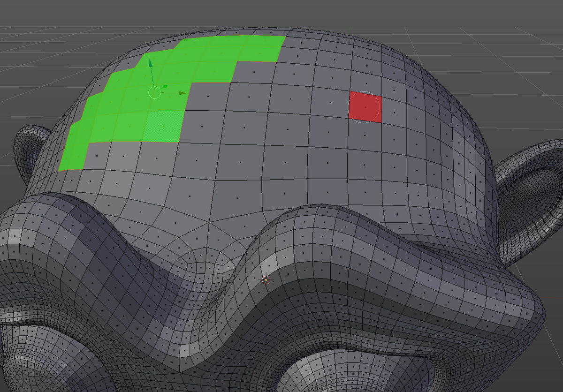Grab the right-pointing X-axis gizmo arrow
This screenshot has width=563, height=392.
[183, 93]
